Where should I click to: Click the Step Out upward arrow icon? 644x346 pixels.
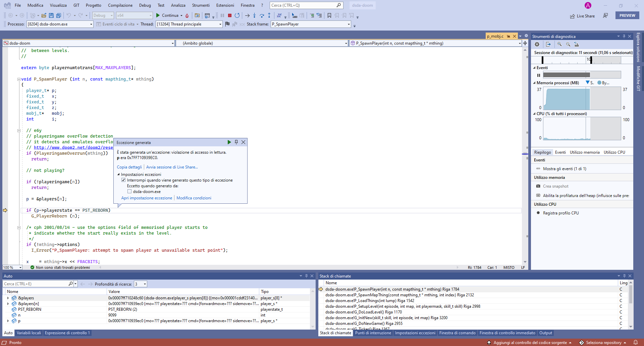(x=269, y=15)
